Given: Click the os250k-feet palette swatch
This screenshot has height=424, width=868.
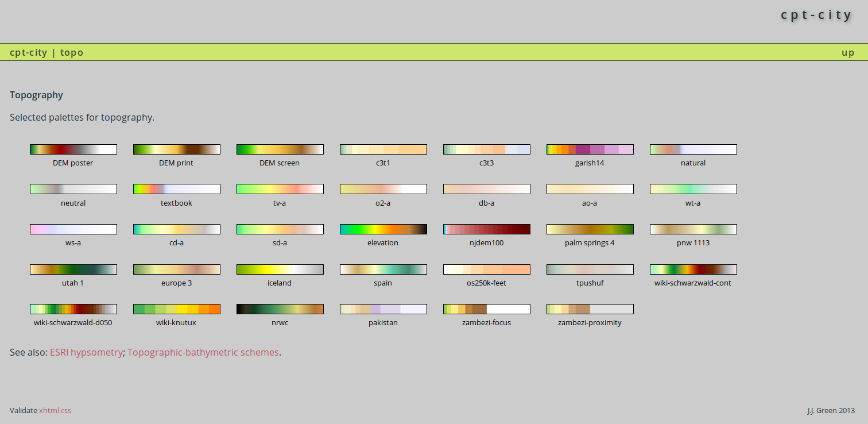Looking at the screenshot, I should click(x=487, y=269).
